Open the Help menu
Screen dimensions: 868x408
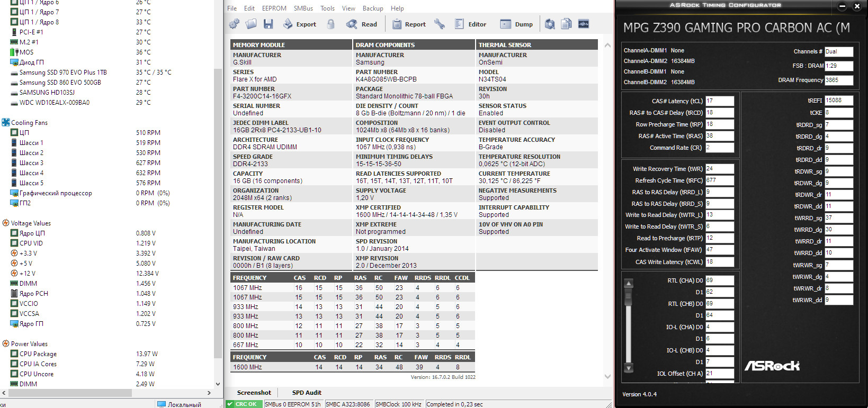coord(397,8)
